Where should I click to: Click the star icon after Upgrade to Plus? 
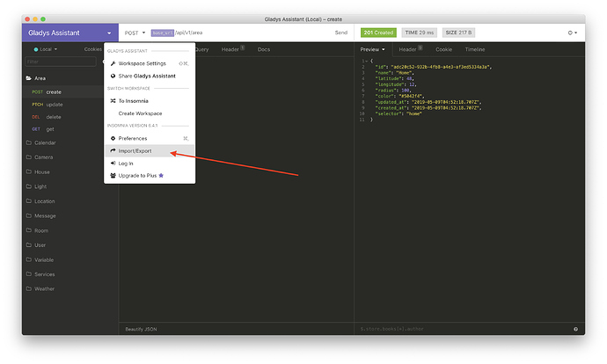click(x=161, y=176)
